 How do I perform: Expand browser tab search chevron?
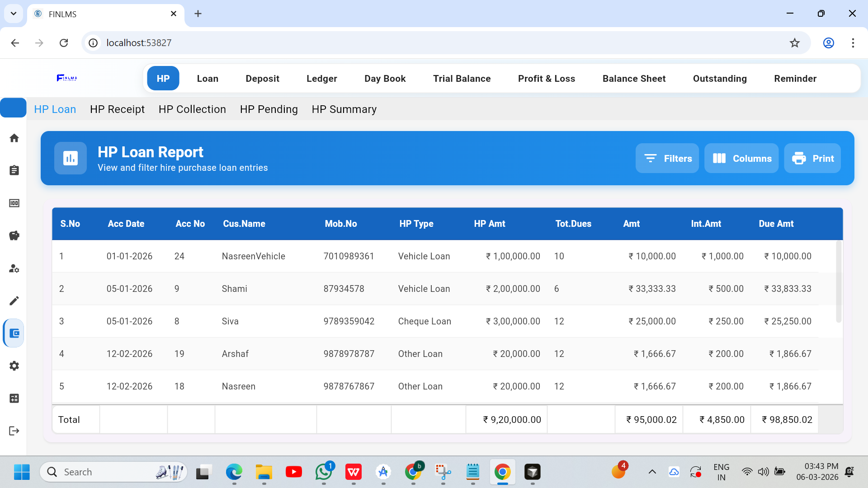(14, 14)
